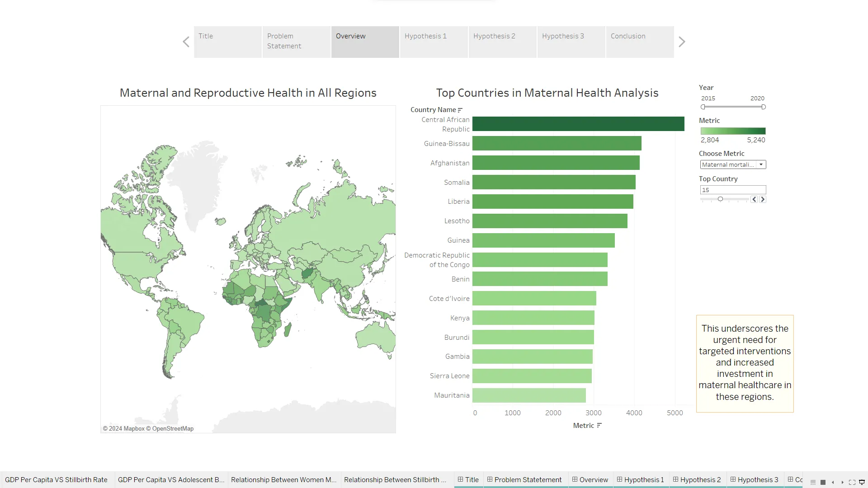Sort by the Country Name header icon
This screenshot has width=868, height=488.
click(460, 110)
